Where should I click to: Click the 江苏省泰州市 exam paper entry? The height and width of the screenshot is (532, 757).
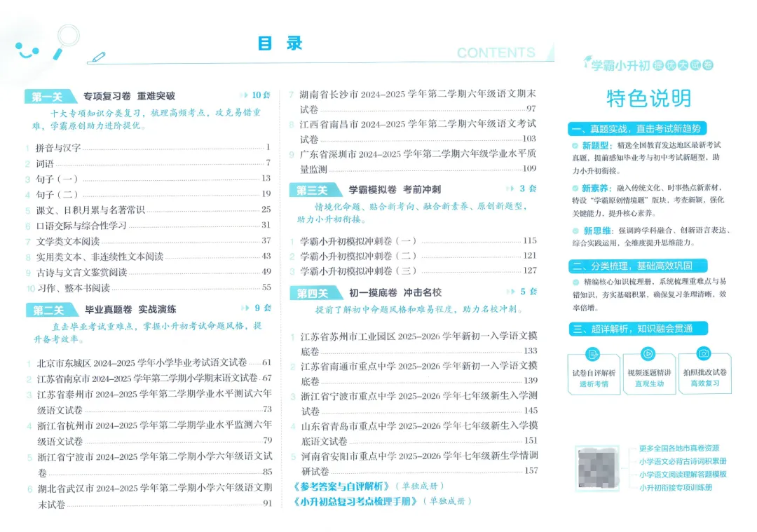(x=149, y=402)
